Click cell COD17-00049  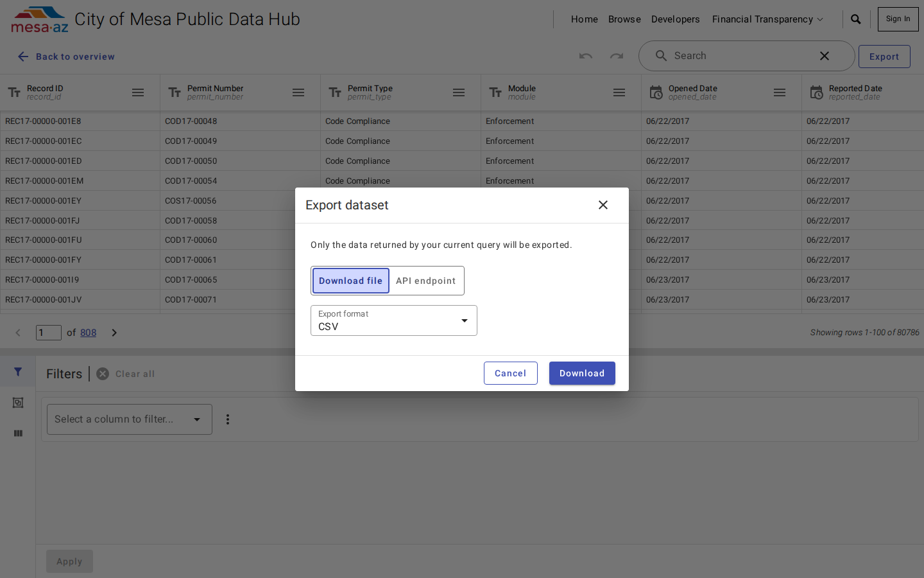[241, 141]
